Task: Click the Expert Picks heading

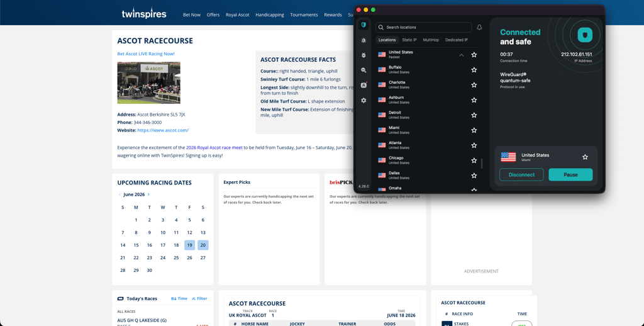Action: coord(237,182)
